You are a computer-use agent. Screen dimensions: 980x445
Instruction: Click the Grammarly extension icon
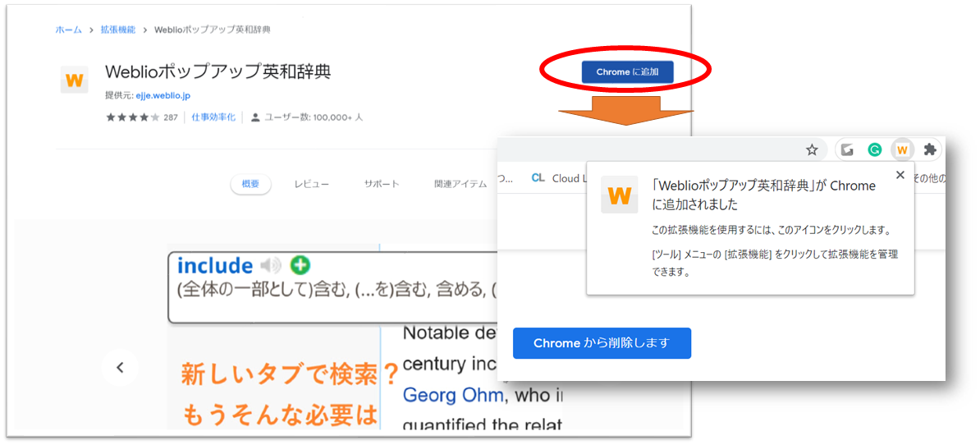875,150
